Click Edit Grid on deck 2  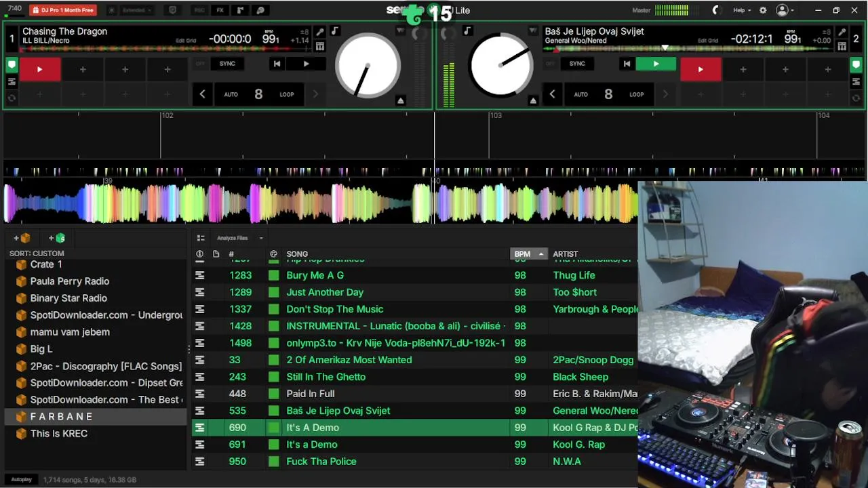click(708, 41)
